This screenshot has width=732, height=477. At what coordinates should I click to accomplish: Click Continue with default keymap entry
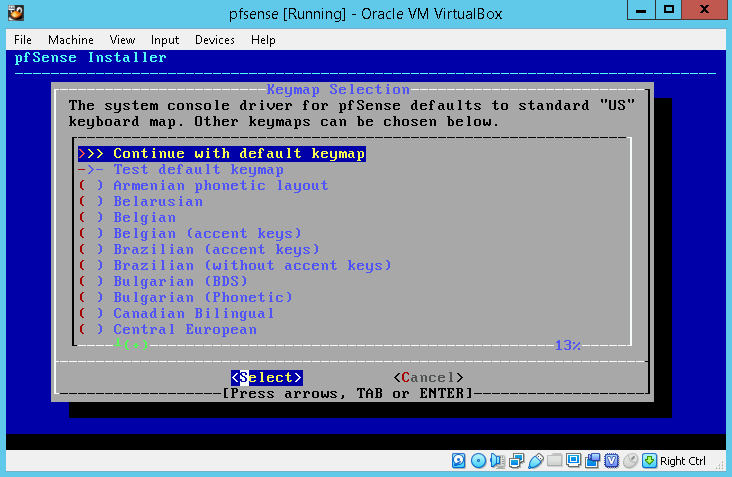(x=238, y=154)
